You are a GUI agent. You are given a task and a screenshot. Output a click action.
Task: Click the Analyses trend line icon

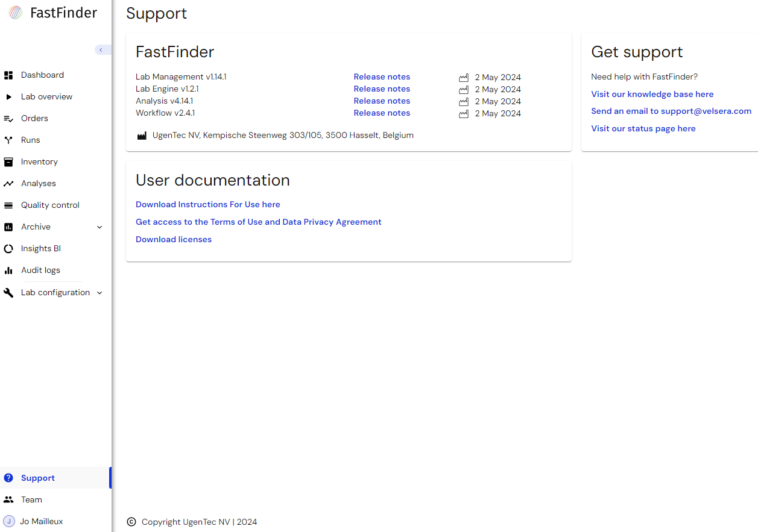8,184
